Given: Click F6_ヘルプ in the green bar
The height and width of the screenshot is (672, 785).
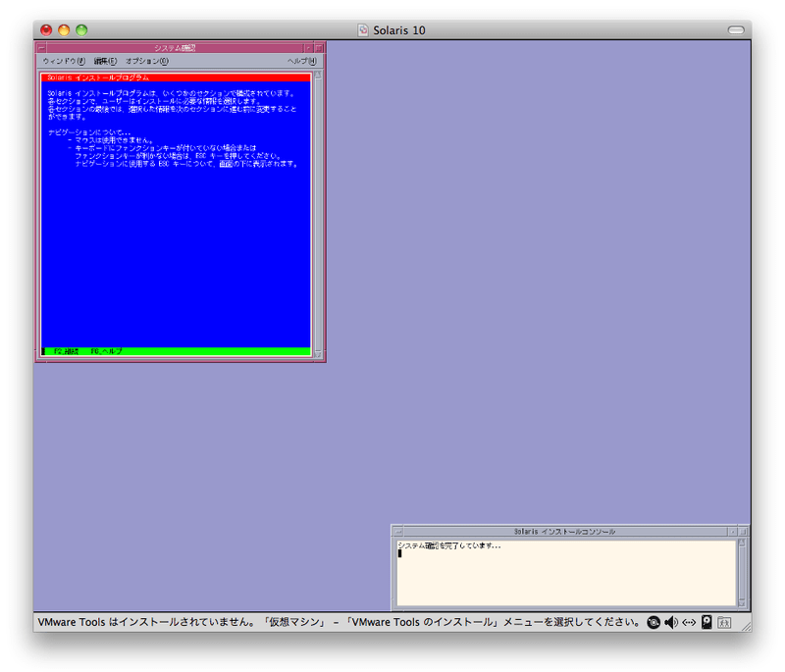Looking at the screenshot, I should click(x=106, y=351).
